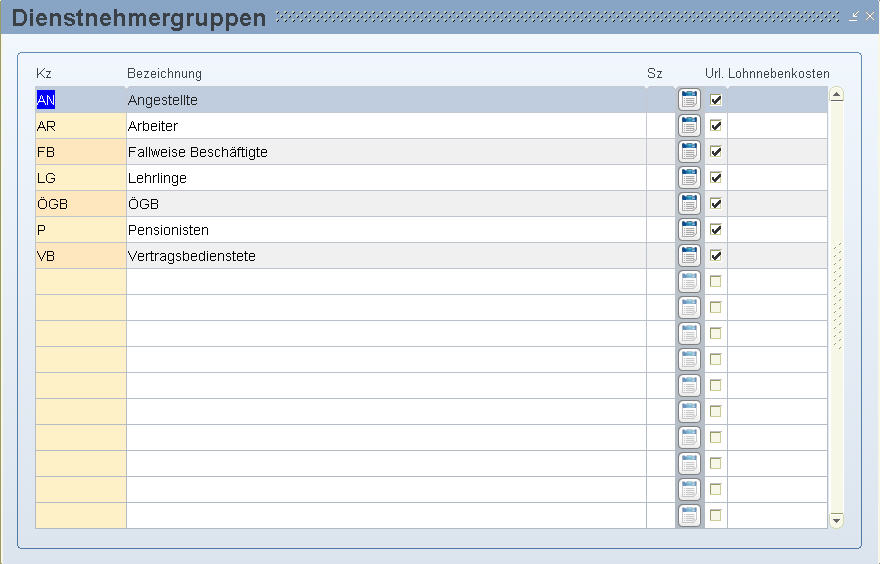Screen dimensions: 880x564
Task: Open the details icon for Pensionisten row
Action: (x=689, y=229)
